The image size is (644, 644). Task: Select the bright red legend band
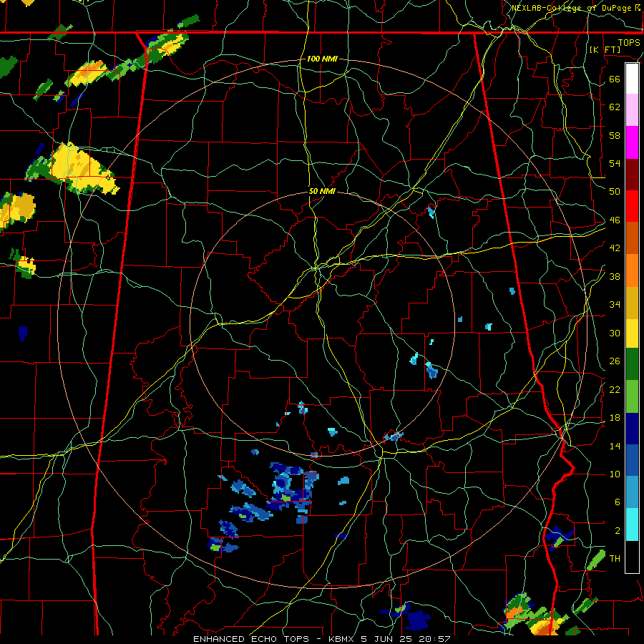(632, 206)
